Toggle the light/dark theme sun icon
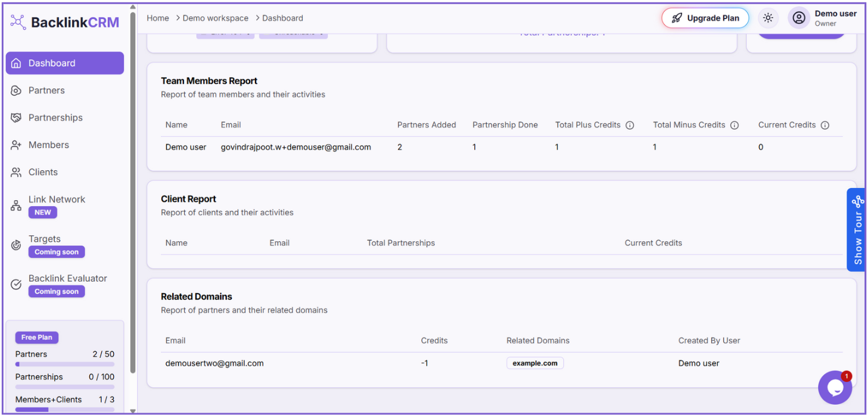Screen dimensions: 868x415 tap(768, 18)
